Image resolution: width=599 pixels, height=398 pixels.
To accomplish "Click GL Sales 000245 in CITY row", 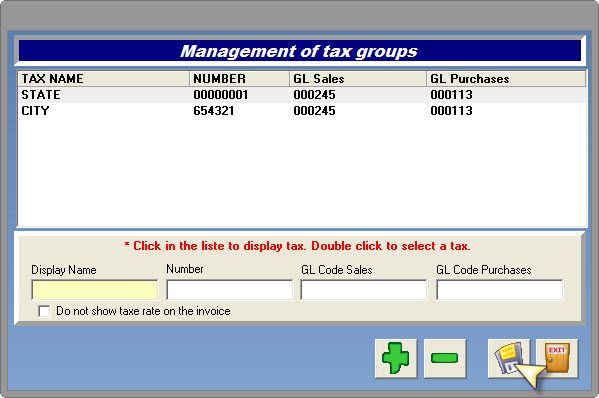I will [314, 111].
